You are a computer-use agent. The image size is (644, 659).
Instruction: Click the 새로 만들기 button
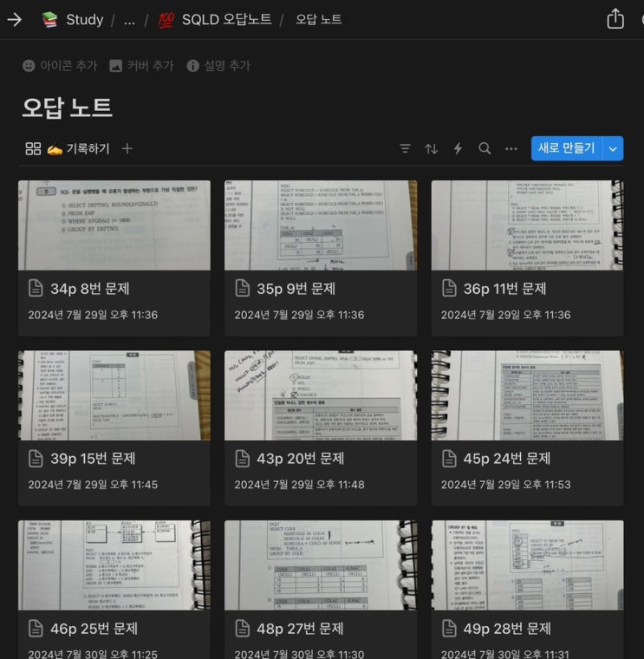pyautogui.click(x=567, y=148)
